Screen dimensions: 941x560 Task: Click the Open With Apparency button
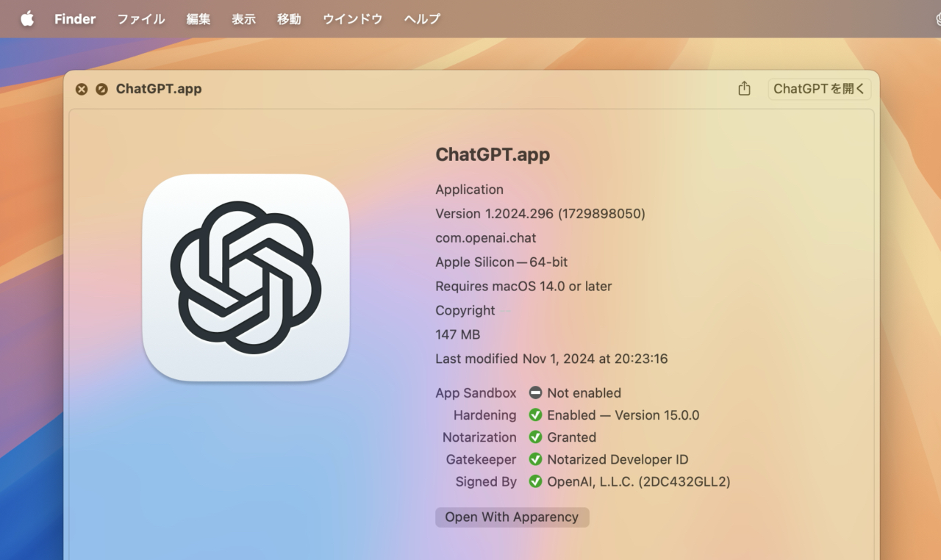512,517
